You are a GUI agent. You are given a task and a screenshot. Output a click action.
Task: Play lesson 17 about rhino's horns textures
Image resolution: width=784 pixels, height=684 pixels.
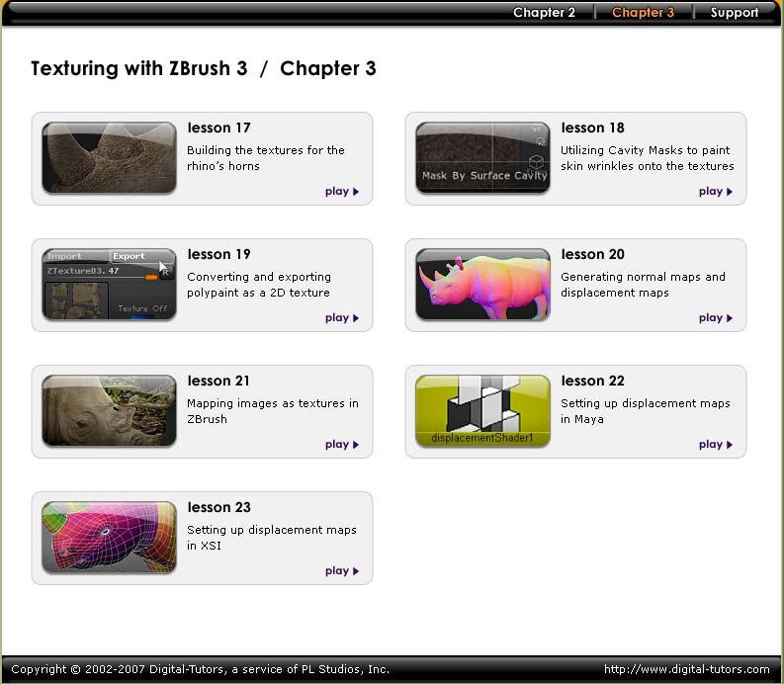(x=342, y=192)
